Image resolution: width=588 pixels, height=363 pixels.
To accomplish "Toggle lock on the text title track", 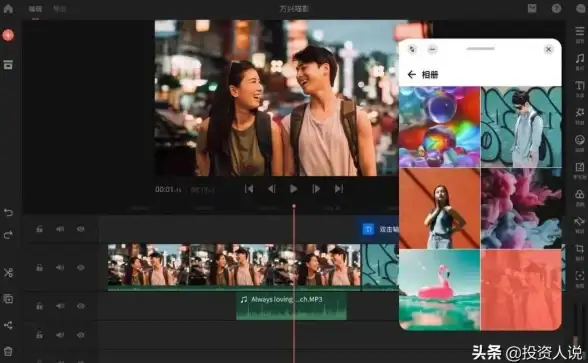I will [39, 229].
